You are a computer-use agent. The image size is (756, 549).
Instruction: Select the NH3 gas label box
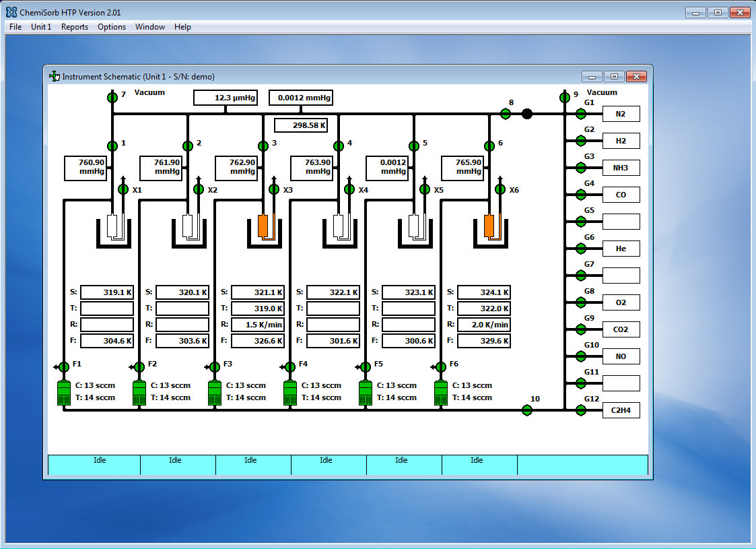620,168
